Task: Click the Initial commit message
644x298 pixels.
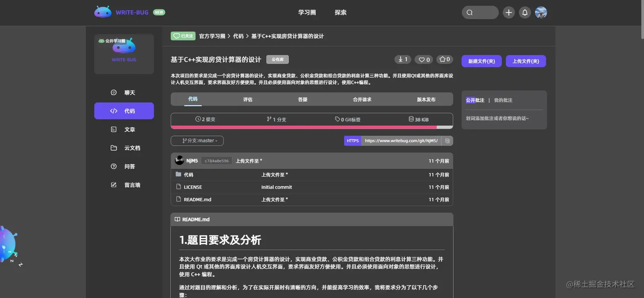Action: pos(277,187)
